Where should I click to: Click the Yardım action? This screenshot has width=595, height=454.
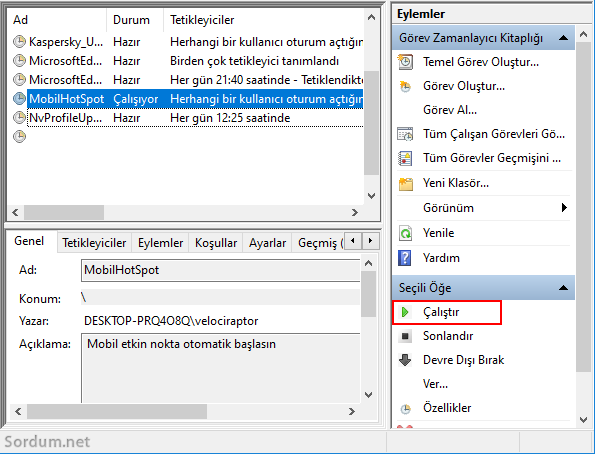[441, 258]
